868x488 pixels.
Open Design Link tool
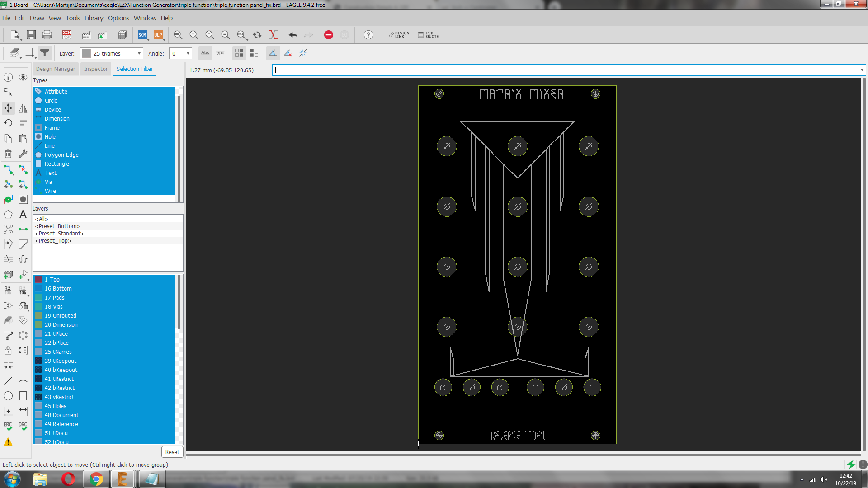pos(399,35)
